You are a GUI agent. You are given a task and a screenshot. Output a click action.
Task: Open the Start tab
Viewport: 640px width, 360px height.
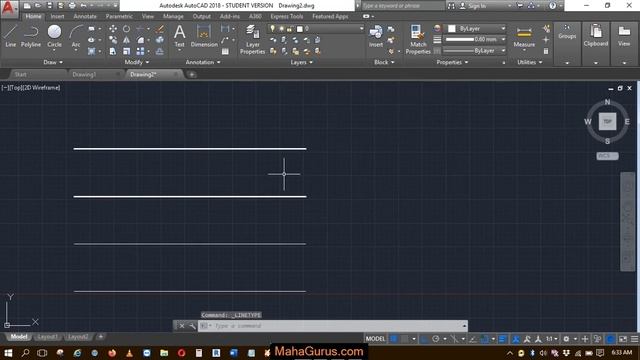pyautogui.click(x=20, y=74)
